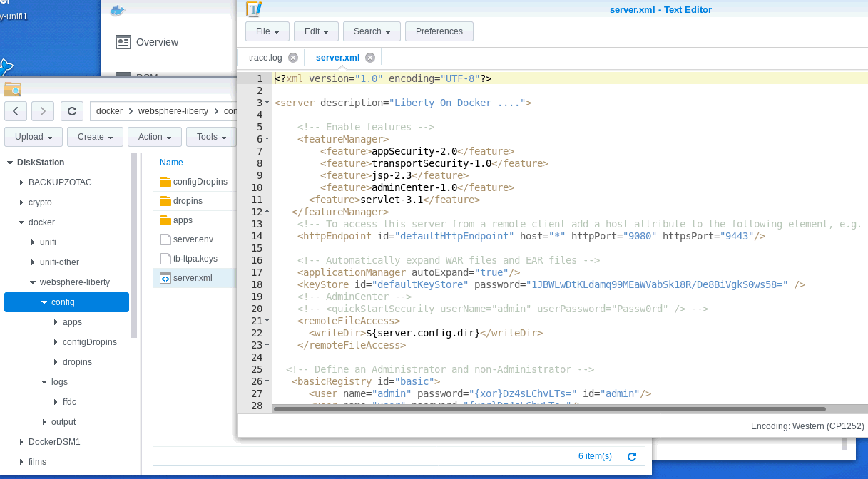Sort files by the Name column

click(171, 163)
